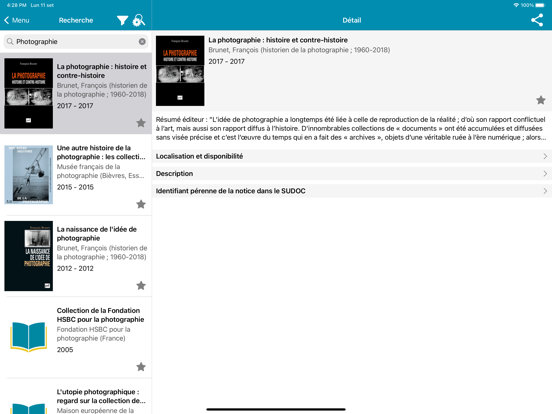Tap the magnifier icon in search field

pos(10,42)
